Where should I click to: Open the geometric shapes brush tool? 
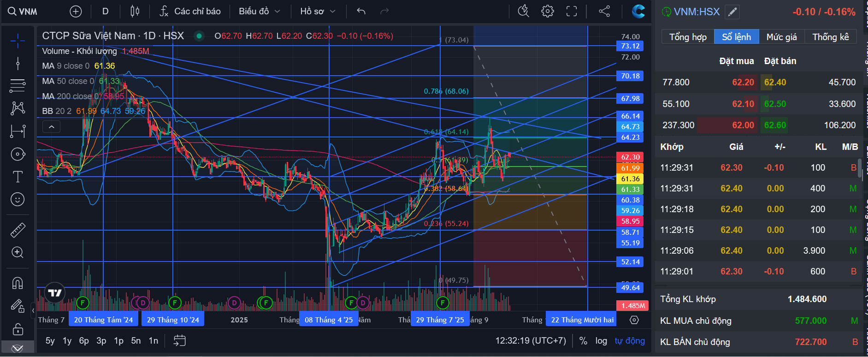18,154
